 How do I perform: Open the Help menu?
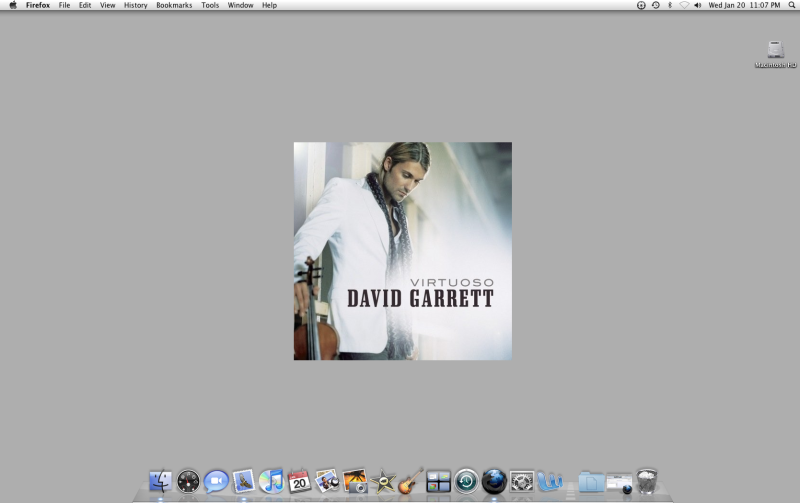click(269, 5)
